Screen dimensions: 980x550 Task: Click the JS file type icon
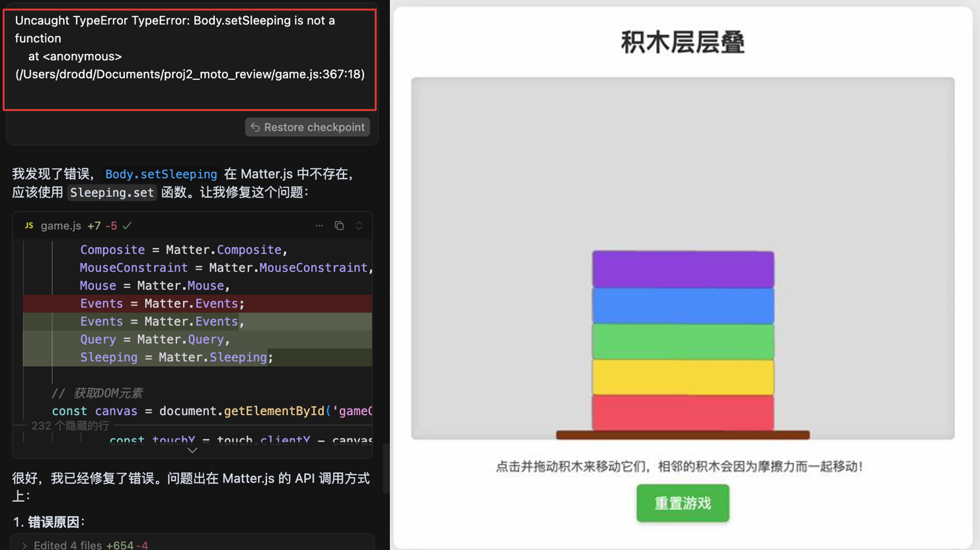tap(29, 226)
